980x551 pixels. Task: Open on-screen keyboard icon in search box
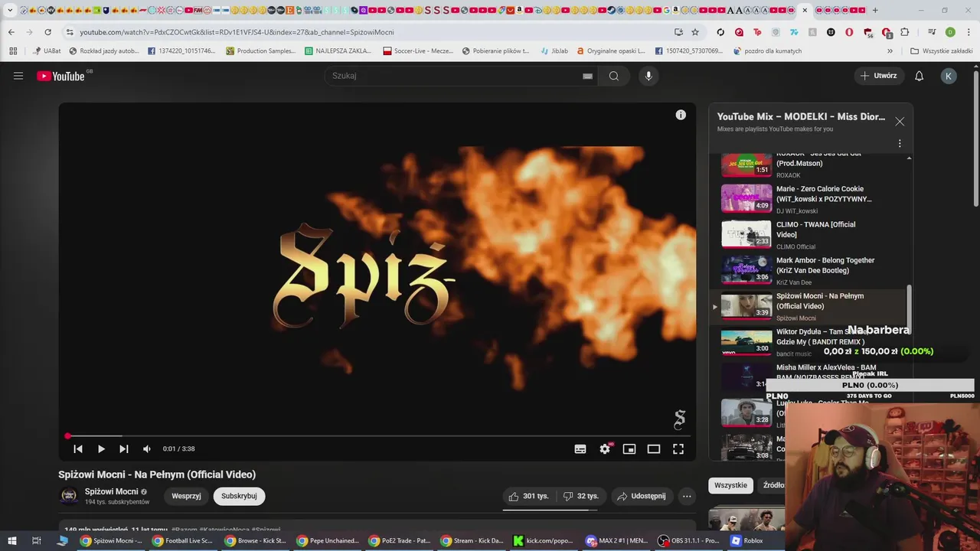pyautogui.click(x=587, y=76)
